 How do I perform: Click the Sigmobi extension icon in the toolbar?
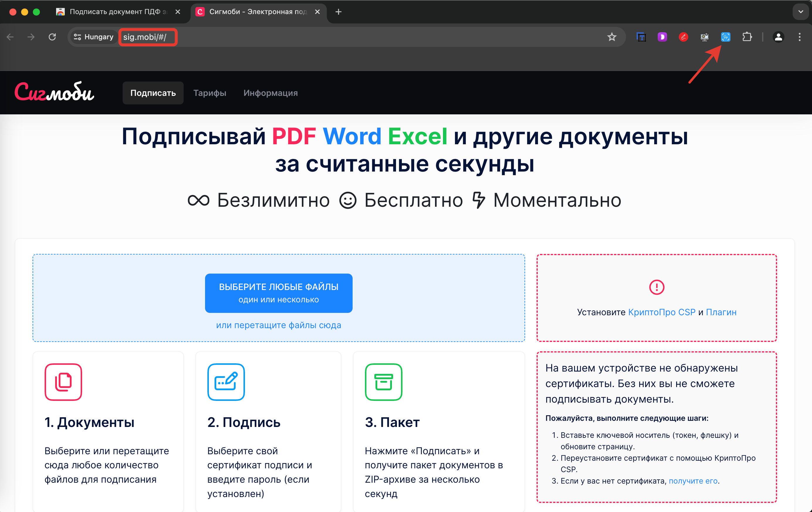[725, 37]
